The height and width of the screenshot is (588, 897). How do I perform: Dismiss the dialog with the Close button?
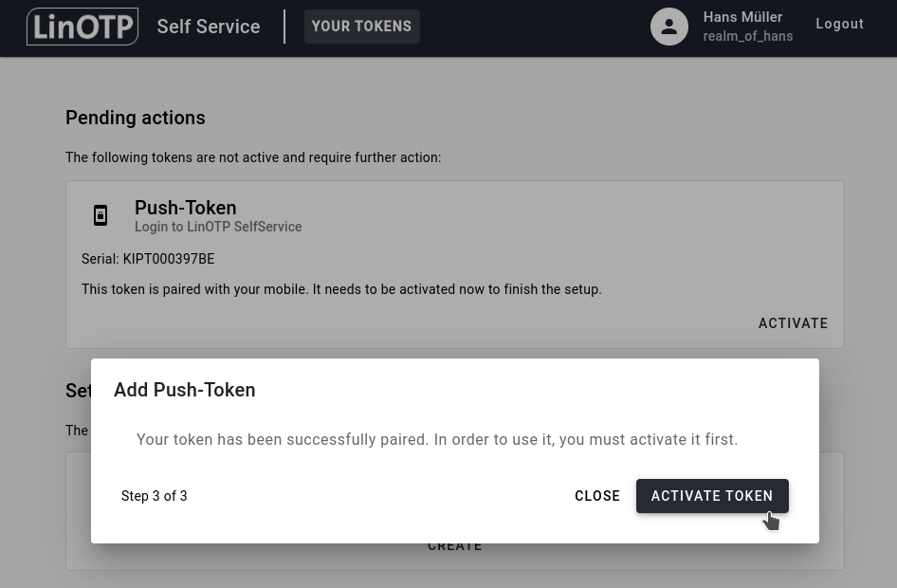597,496
